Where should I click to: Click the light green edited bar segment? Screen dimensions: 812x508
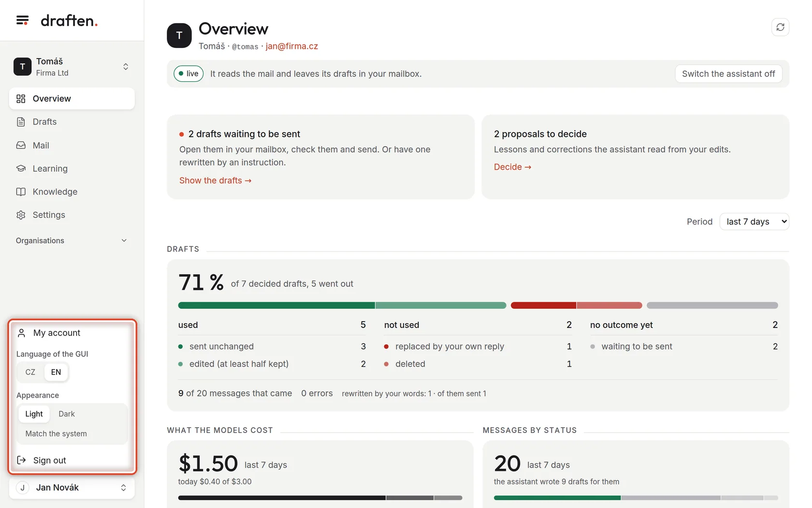pyautogui.click(x=441, y=305)
